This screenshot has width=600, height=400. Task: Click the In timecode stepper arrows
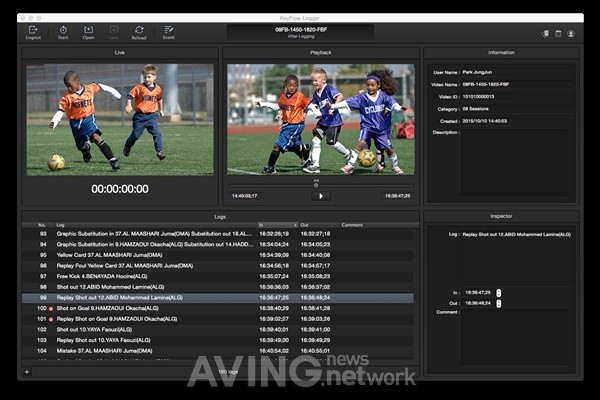(499, 293)
